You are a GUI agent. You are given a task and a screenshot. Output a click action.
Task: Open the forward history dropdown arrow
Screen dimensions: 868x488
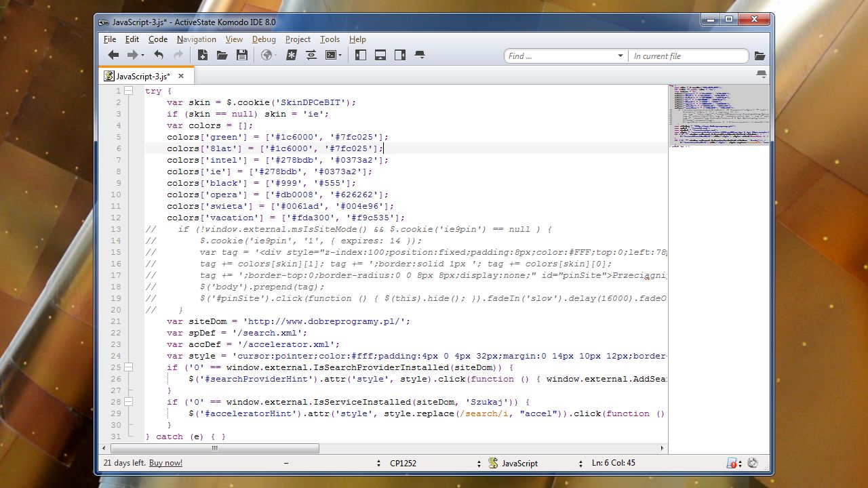tap(142, 56)
